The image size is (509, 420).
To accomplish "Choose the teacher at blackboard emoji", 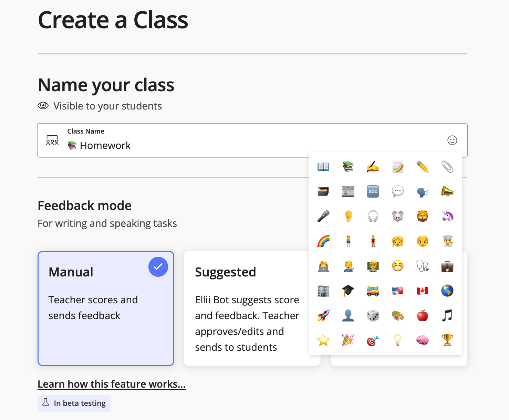I will pyautogui.click(x=373, y=266).
